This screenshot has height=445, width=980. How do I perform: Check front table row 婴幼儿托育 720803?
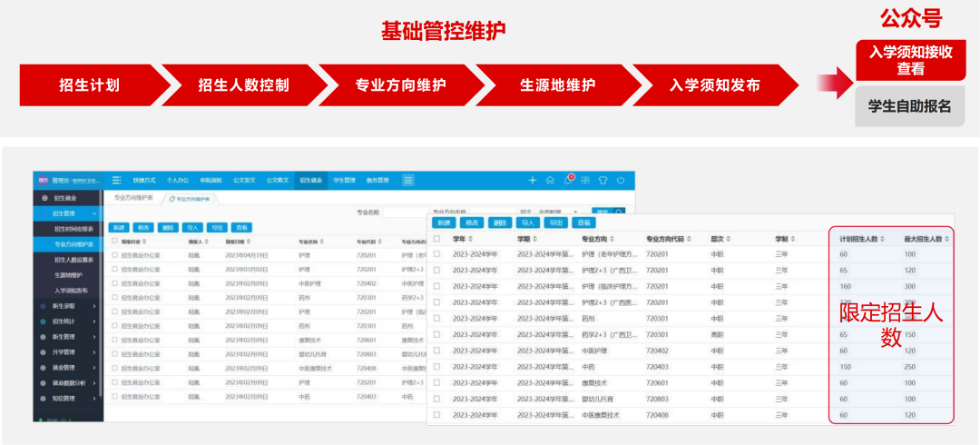436,399
